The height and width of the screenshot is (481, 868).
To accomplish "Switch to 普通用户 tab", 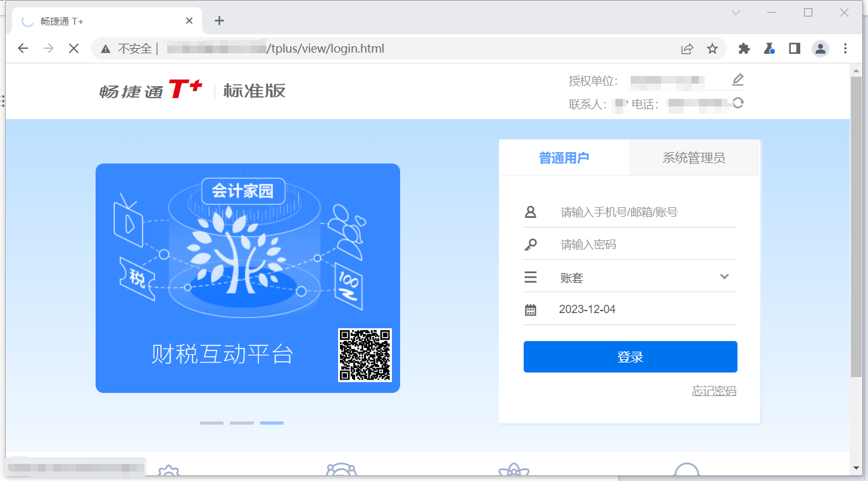I will tap(564, 158).
